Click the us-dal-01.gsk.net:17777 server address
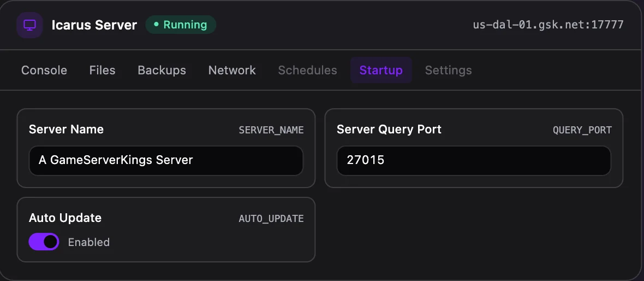Image resolution: width=644 pixels, height=281 pixels. click(548, 25)
